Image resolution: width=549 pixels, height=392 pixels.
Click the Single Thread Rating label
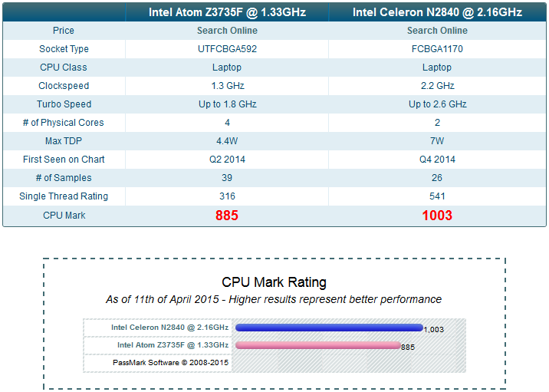coord(64,196)
